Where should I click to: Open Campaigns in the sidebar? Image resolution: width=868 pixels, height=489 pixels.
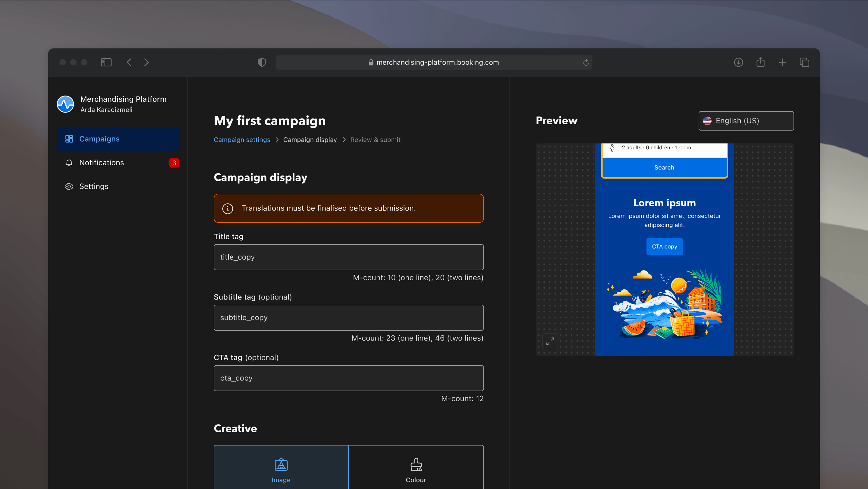tap(118, 139)
